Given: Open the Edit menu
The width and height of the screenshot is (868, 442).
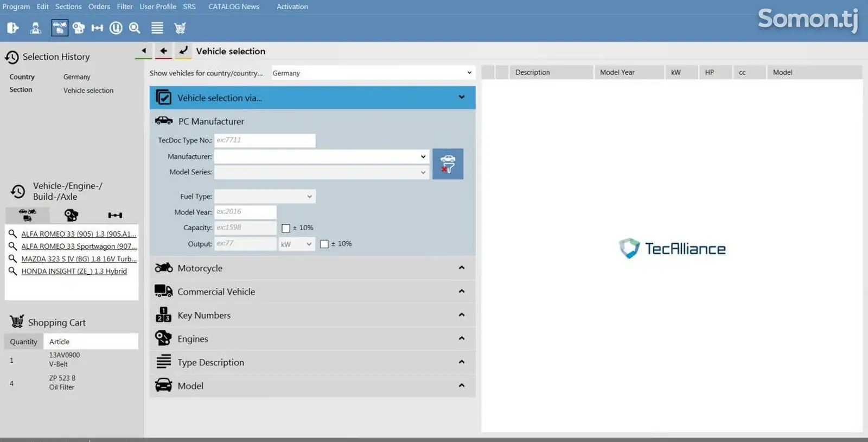Looking at the screenshot, I should 42,7.
